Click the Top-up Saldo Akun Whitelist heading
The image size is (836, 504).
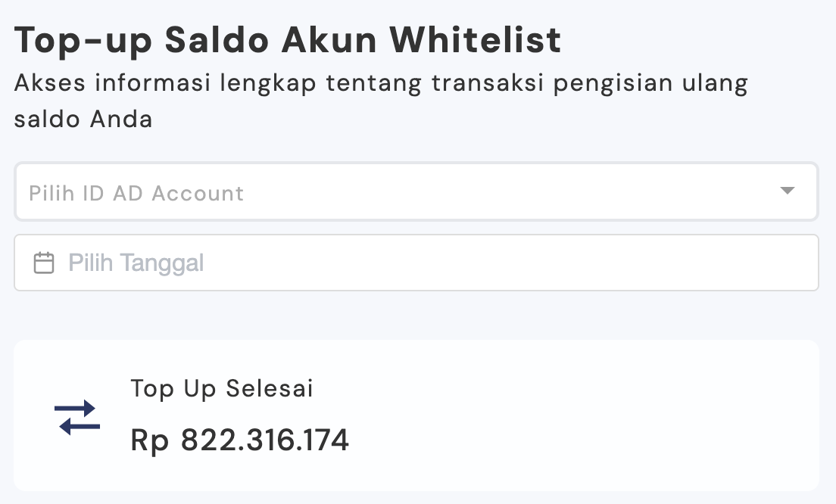(288, 40)
